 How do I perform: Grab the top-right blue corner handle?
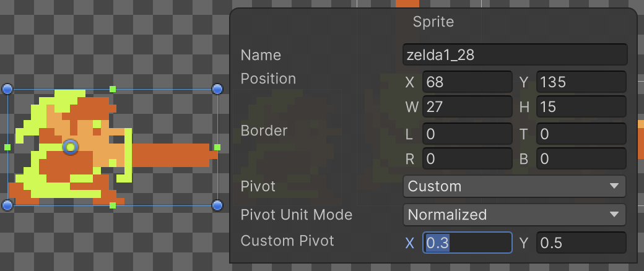coord(217,89)
